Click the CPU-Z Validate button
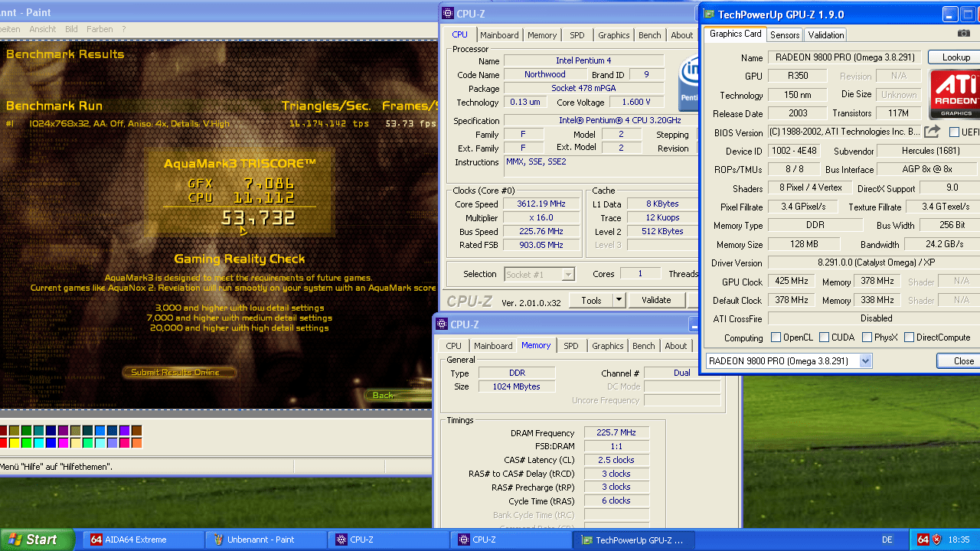 pos(656,300)
